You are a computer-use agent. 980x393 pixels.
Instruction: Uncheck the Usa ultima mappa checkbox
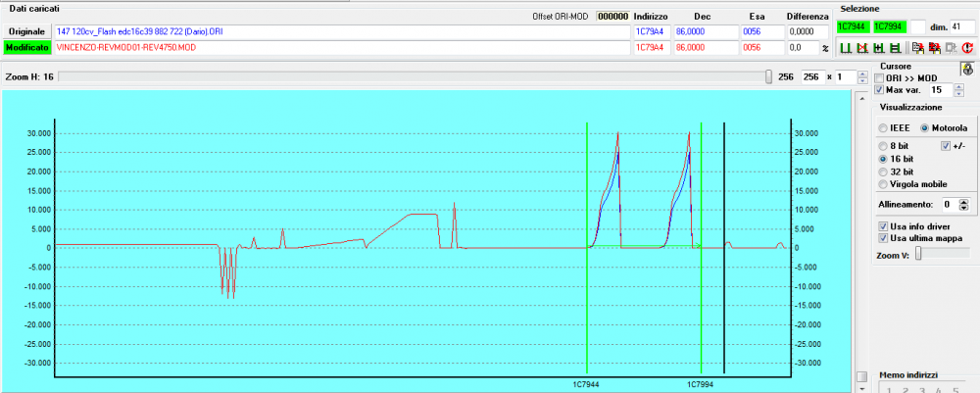pos(884,238)
